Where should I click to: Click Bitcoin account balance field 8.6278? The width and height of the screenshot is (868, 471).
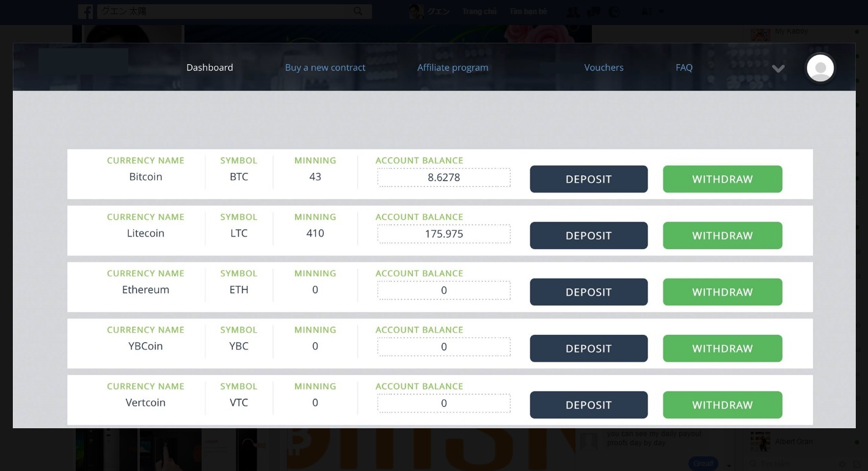coord(444,177)
